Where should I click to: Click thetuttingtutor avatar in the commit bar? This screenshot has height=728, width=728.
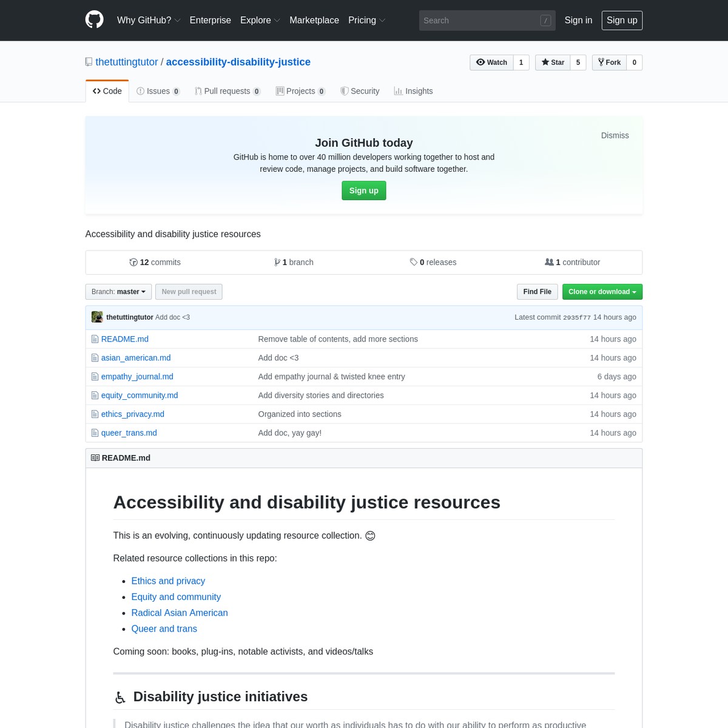click(97, 317)
